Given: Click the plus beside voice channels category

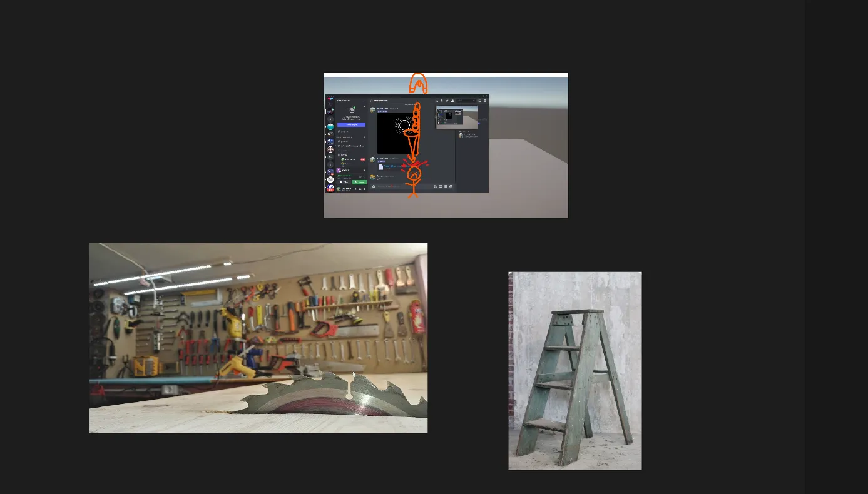Looking at the screenshot, I should (365, 137).
